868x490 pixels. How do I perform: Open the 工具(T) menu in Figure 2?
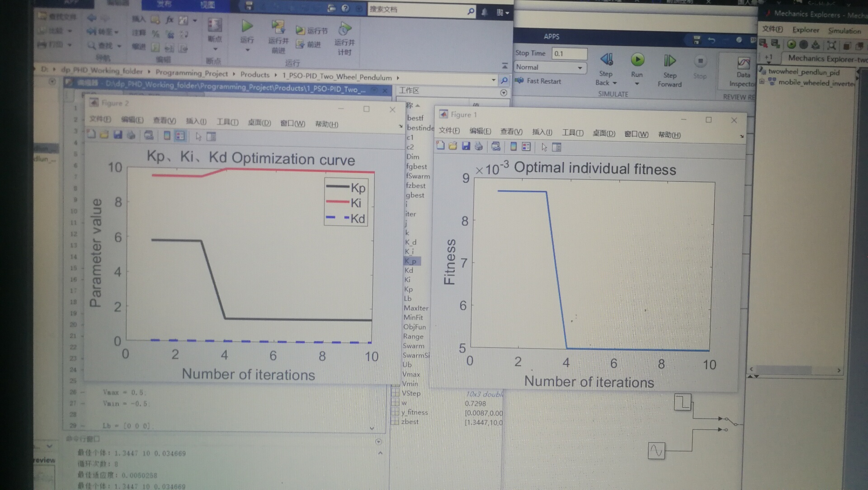(x=227, y=122)
